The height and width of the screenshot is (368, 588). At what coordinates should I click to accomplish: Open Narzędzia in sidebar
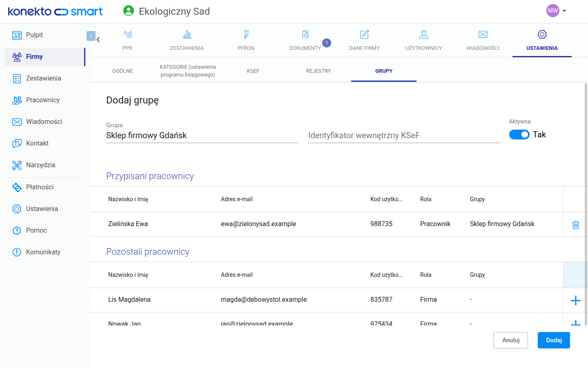pyautogui.click(x=45, y=165)
